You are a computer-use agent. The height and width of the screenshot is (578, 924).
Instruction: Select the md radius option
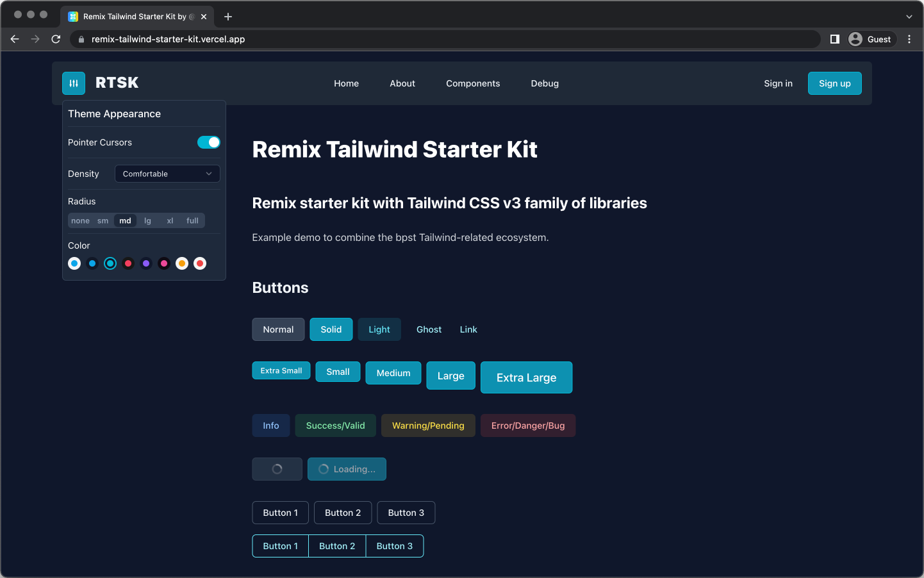pyautogui.click(x=125, y=220)
